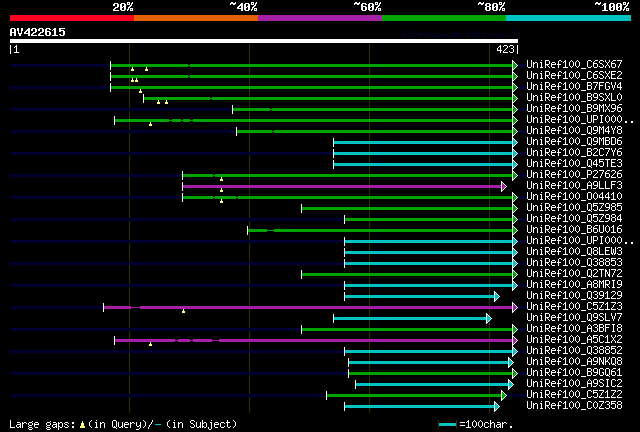Viewport: 640px width, 432px height.
Task: Click the white AV422615 query sequence bar
Action: (264, 41)
